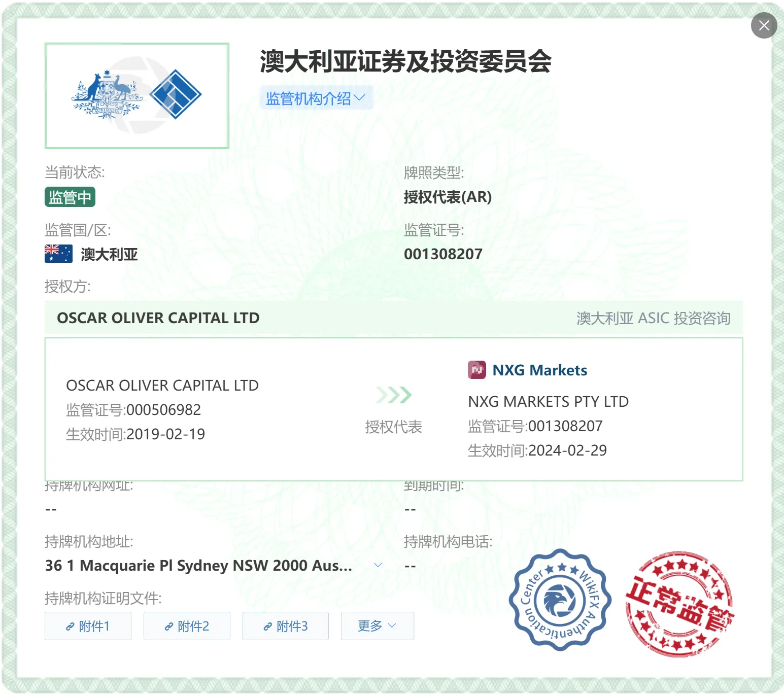The image size is (784, 697).
Task: Click 监管证号:000506982 of the authorizer
Action: (x=133, y=410)
